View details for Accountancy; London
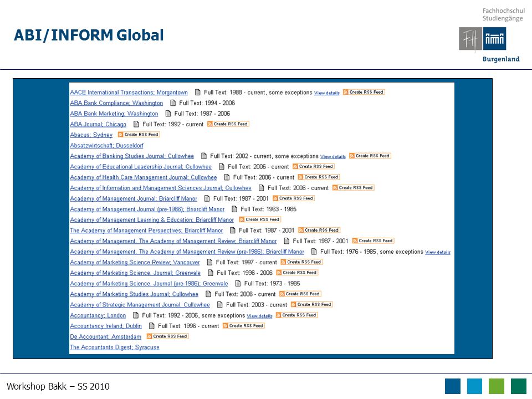 pyautogui.click(x=259, y=316)
